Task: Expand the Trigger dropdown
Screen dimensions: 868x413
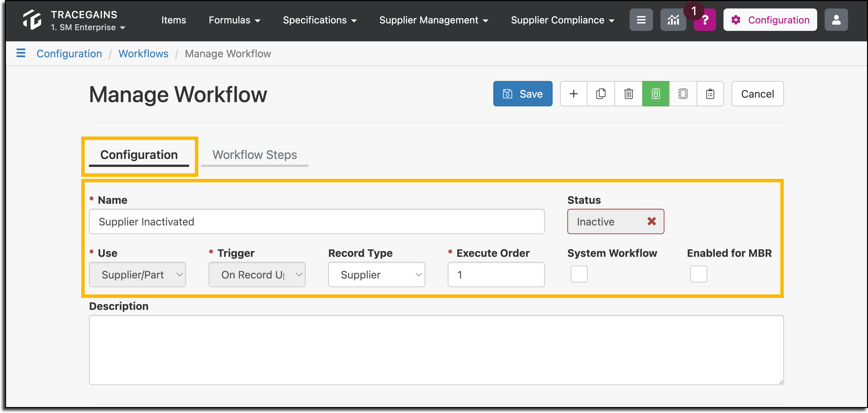Action: click(x=257, y=275)
